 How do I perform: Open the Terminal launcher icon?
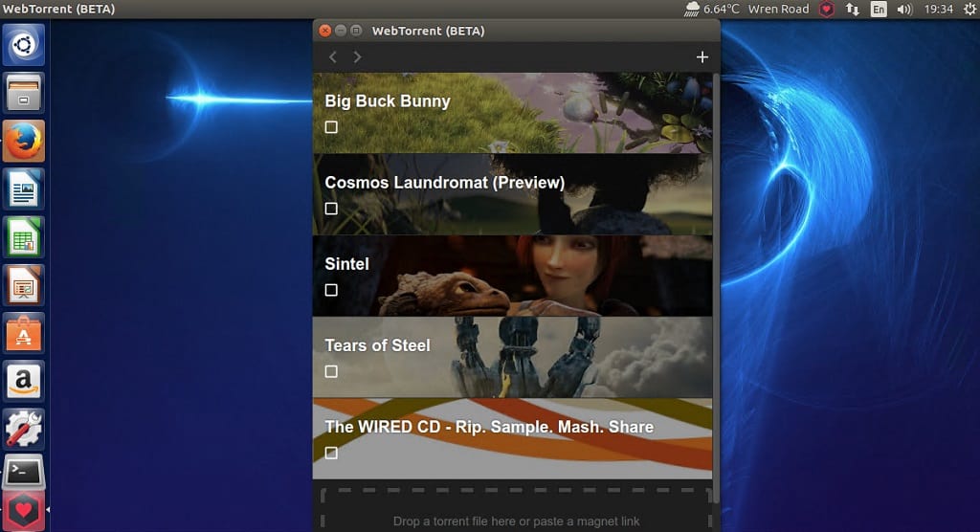pyautogui.click(x=23, y=473)
